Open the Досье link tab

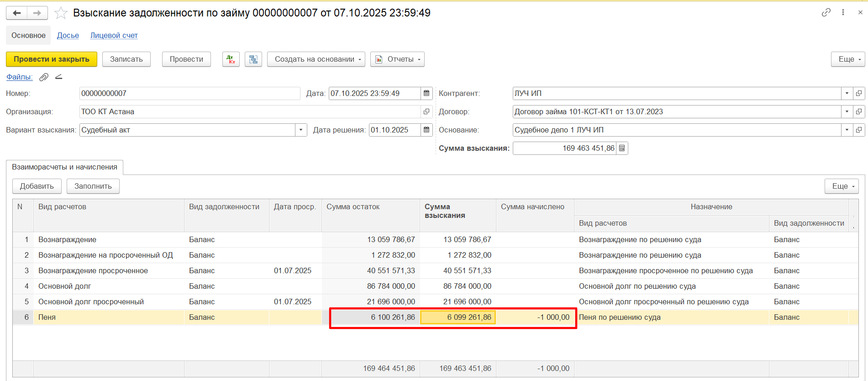(x=68, y=35)
